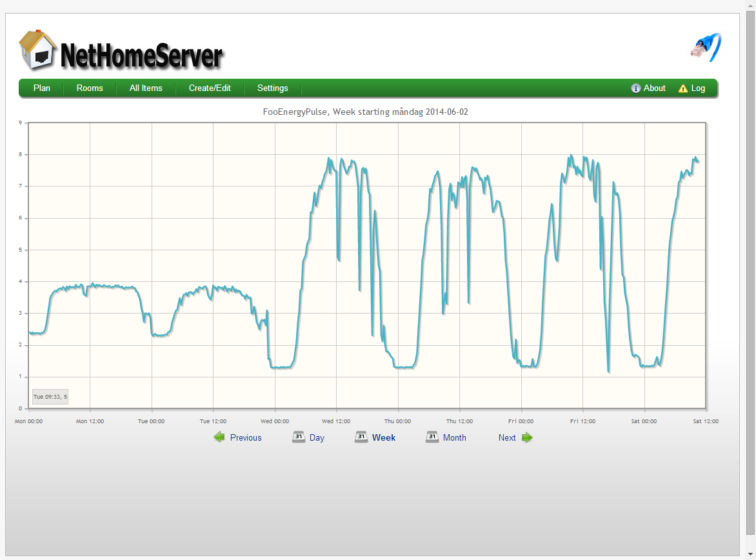Switch to Day view

click(317, 437)
